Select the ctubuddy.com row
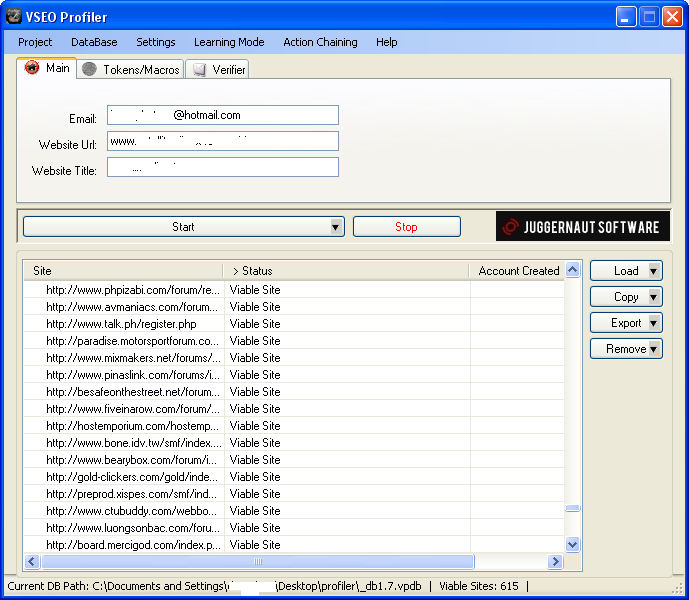This screenshot has width=689, height=600. (x=294, y=511)
